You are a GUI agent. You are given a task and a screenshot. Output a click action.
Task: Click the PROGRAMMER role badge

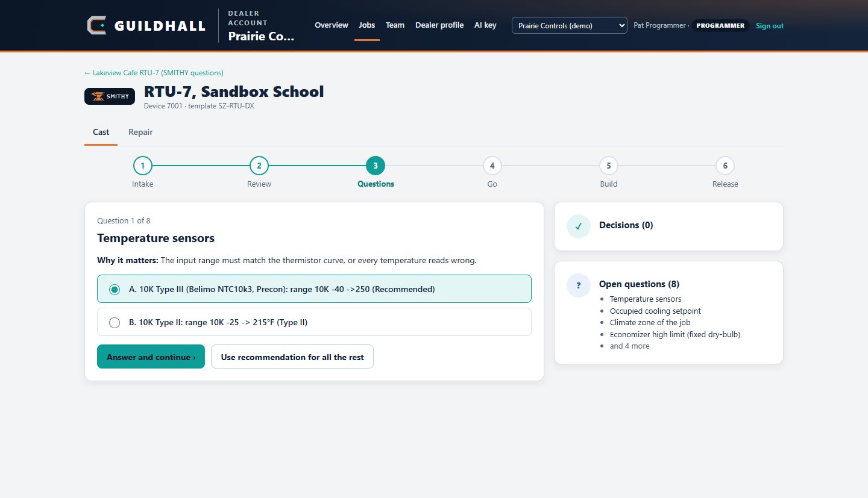720,26
